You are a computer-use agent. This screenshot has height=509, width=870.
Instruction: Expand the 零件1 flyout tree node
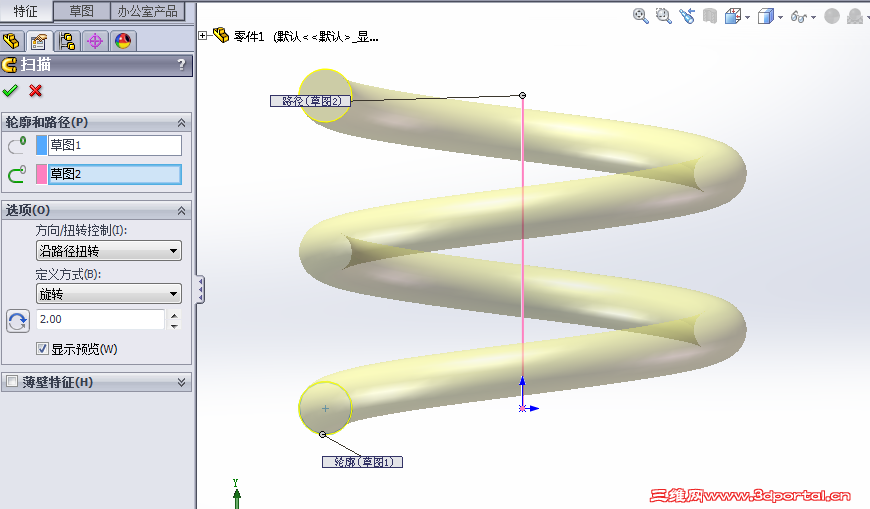click(203, 36)
